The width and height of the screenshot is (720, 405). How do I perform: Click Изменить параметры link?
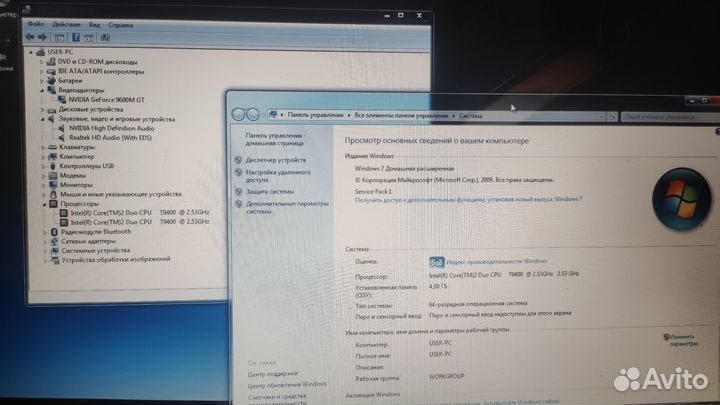point(682,340)
